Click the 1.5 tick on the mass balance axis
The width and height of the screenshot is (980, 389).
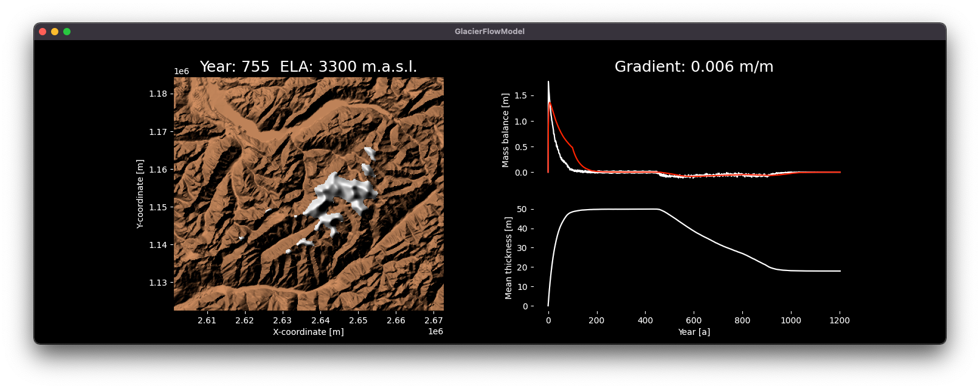coord(521,95)
